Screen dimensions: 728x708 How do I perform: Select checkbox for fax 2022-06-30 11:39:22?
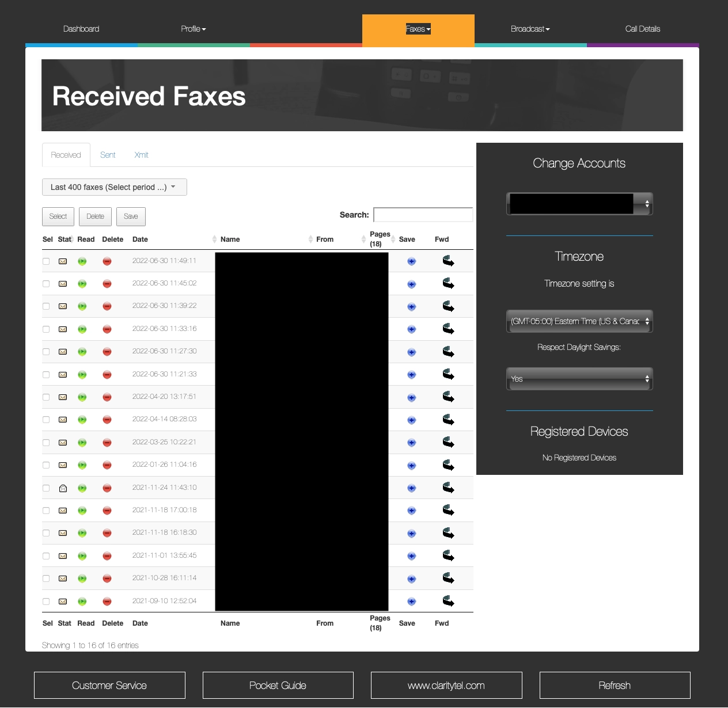(x=46, y=307)
